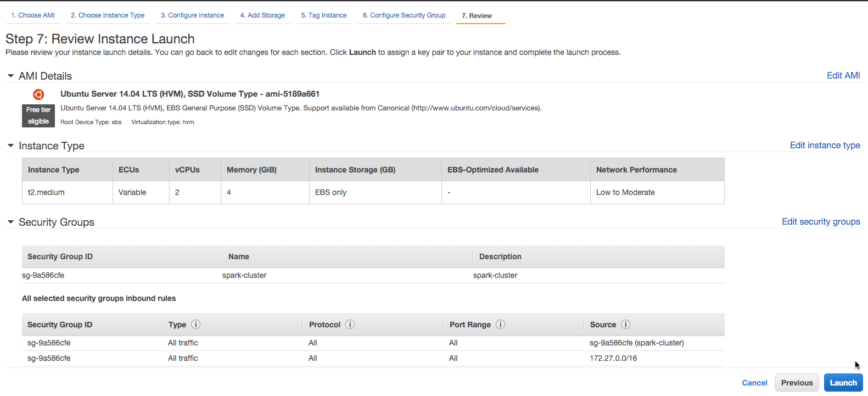
Task: Open the Choose Instance Type step
Action: [108, 15]
